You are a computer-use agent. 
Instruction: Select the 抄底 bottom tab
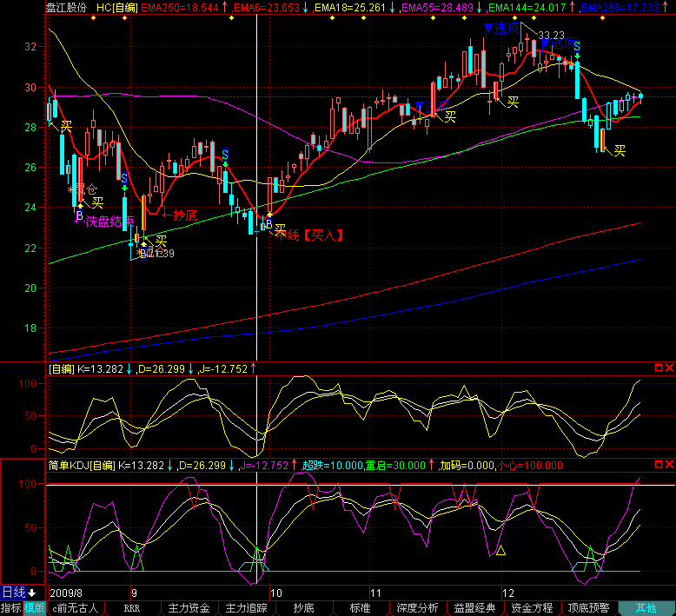[303, 608]
